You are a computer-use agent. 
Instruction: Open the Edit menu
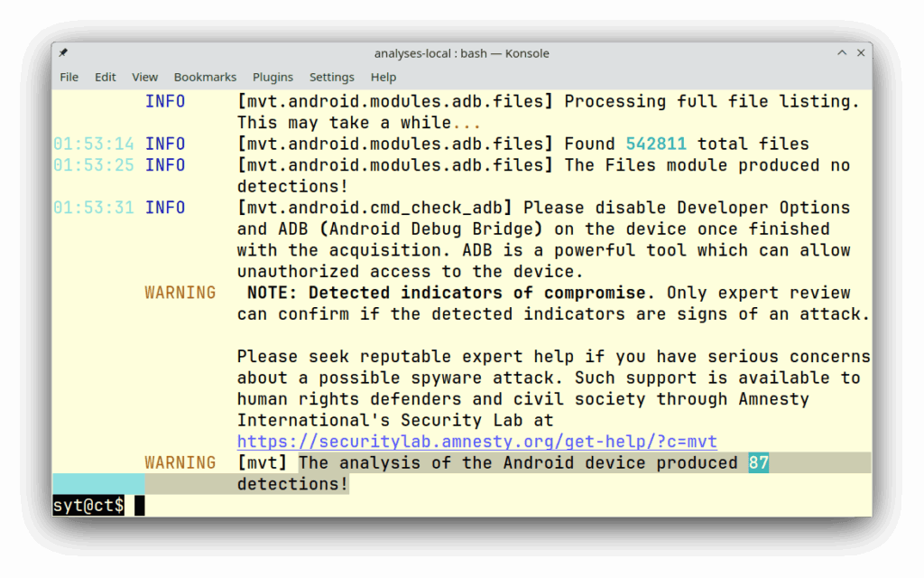(x=105, y=77)
